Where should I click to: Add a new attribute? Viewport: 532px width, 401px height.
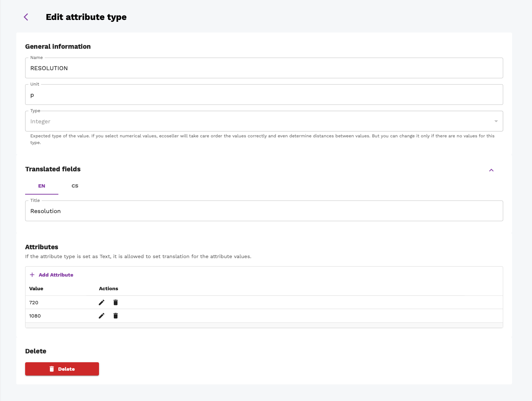(51, 275)
